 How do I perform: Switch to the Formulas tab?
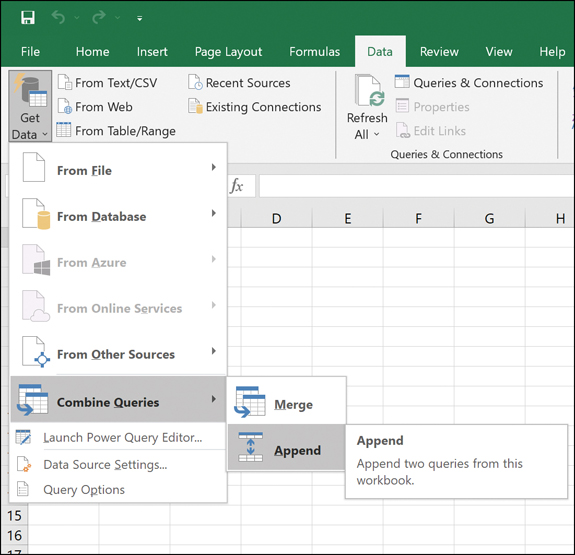[x=315, y=52]
